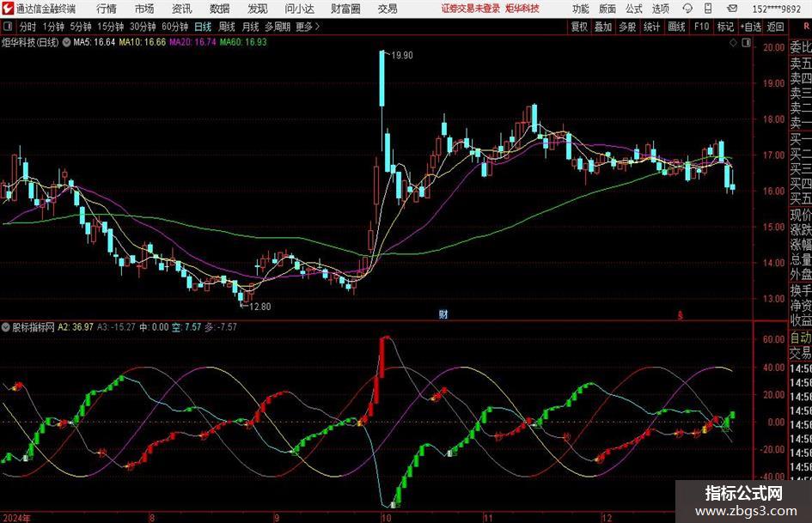The image size is (812, 523).
Task: Click the red $ marker on the chart's bottom edge
Action: pyautogui.click(x=681, y=315)
